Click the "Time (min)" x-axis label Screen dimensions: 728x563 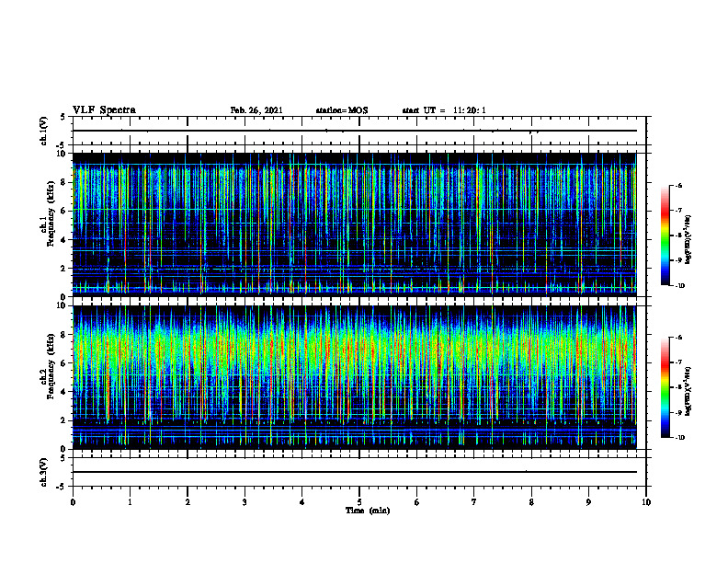coord(368,511)
